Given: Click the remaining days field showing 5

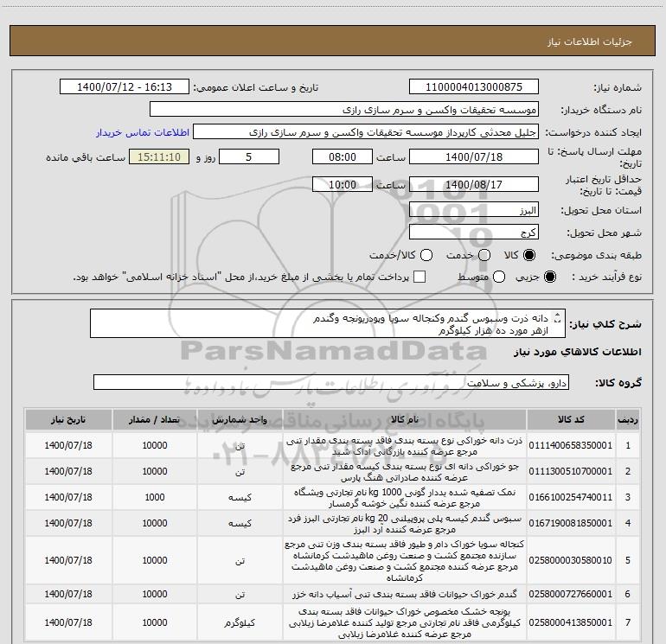Looking at the screenshot, I should [x=249, y=156].
